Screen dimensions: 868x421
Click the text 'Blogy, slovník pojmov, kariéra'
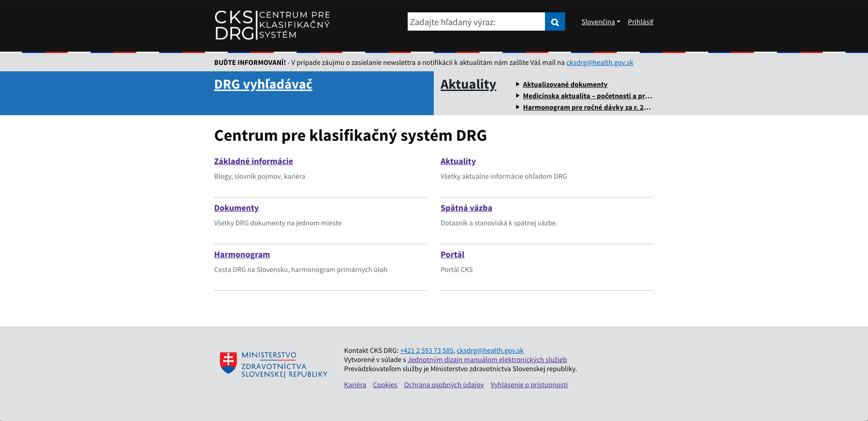coord(259,176)
